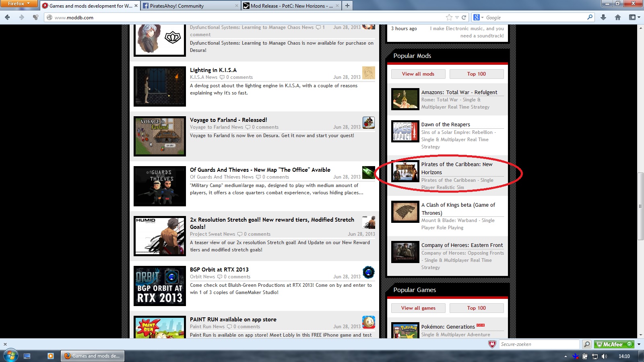Open BGP Orbit at RTX 2013 article

pyautogui.click(x=219, y=269)
